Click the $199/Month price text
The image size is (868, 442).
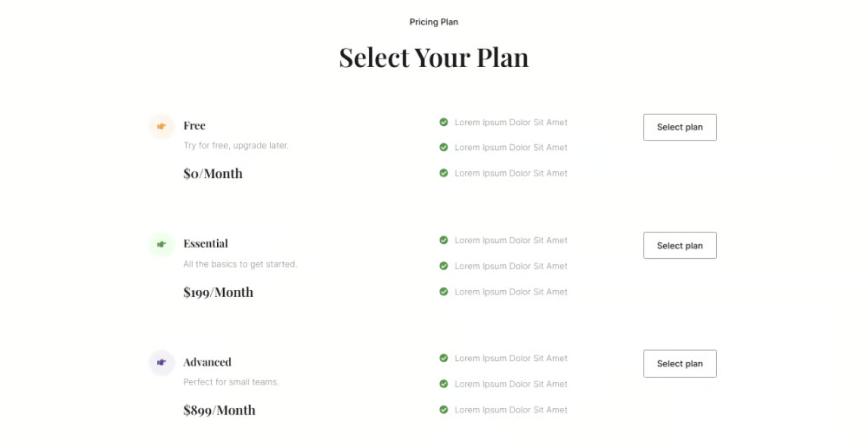click(218, 292)
